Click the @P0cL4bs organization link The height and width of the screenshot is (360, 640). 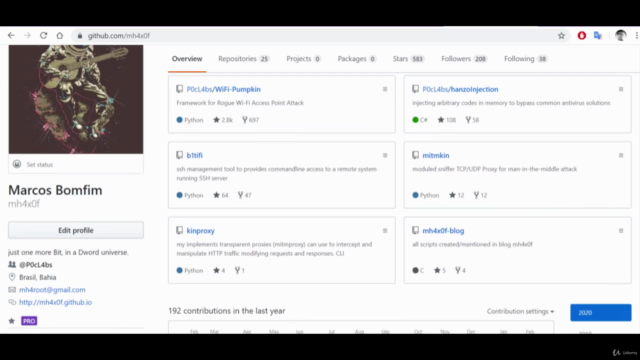[36, 265]
